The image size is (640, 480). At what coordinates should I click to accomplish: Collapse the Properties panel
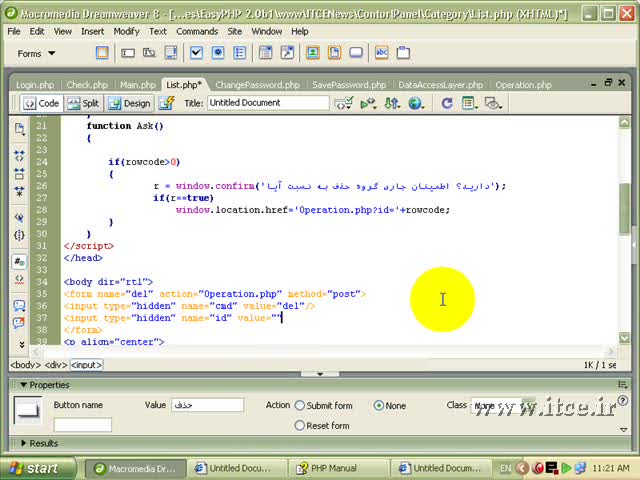pos(23,385)
